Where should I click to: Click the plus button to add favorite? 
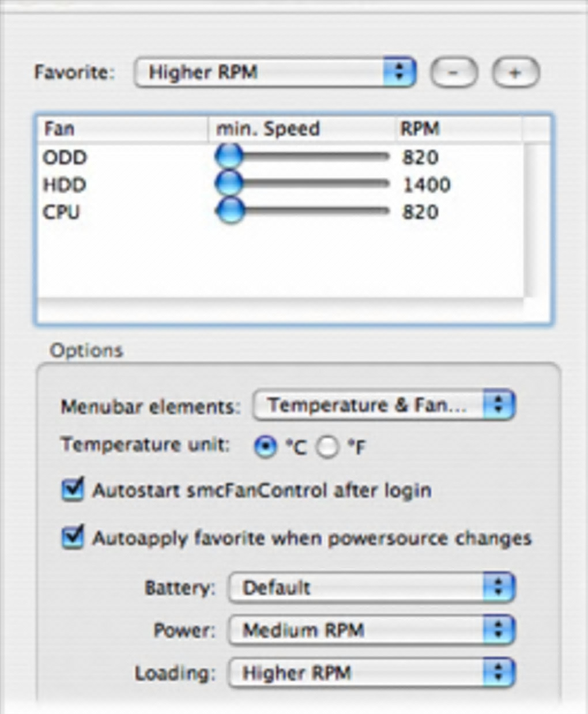click(515, 73)
